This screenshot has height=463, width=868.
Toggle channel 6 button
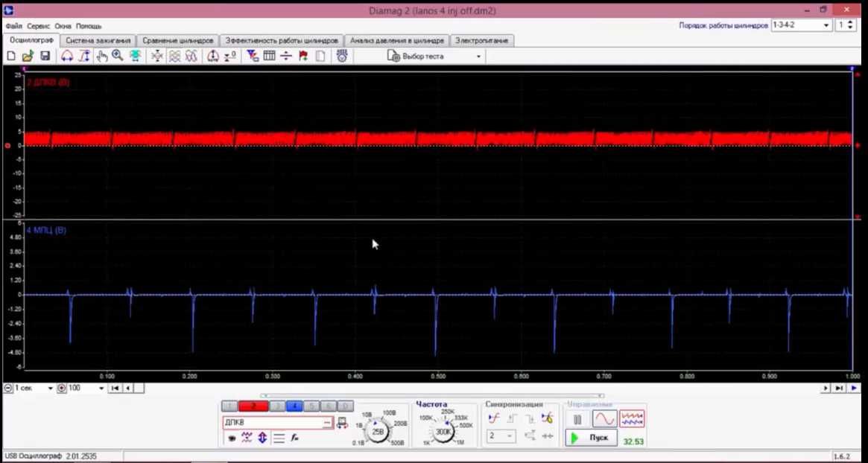pos(329,406)
